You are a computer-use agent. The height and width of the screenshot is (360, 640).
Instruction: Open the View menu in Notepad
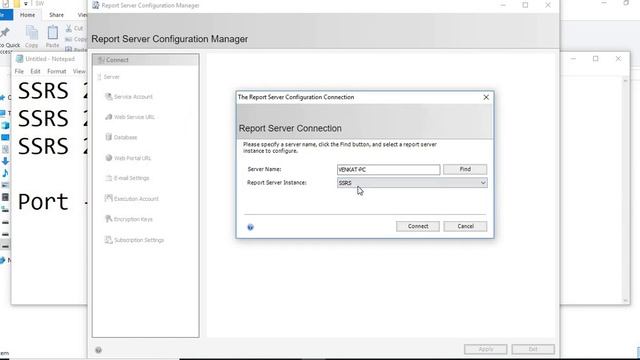[79, 71]
